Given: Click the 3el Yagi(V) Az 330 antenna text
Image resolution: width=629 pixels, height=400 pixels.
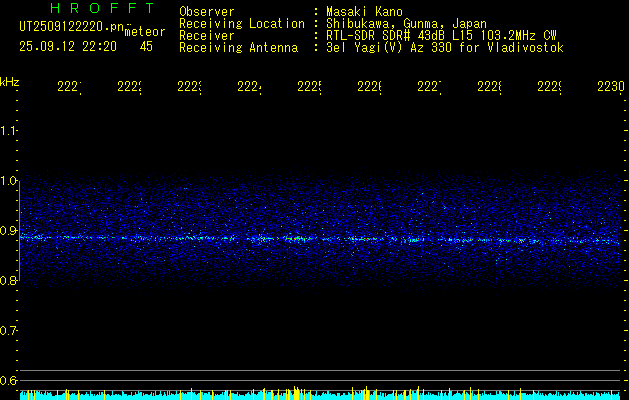Looking at the screenshot, I should click(445, 48).
